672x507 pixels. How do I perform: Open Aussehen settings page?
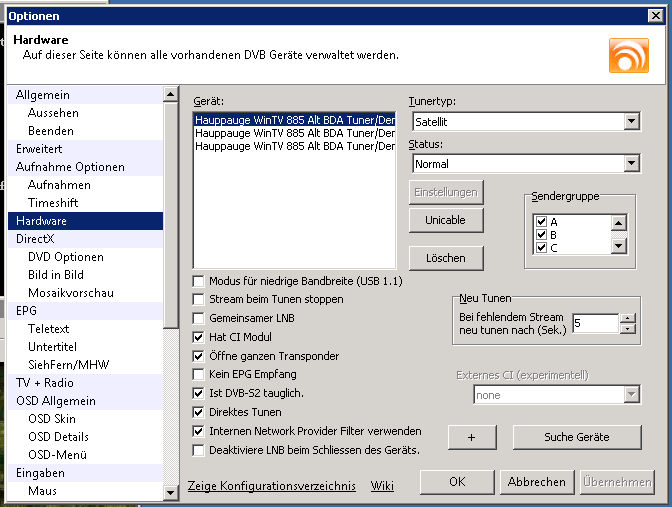(85, 113)
